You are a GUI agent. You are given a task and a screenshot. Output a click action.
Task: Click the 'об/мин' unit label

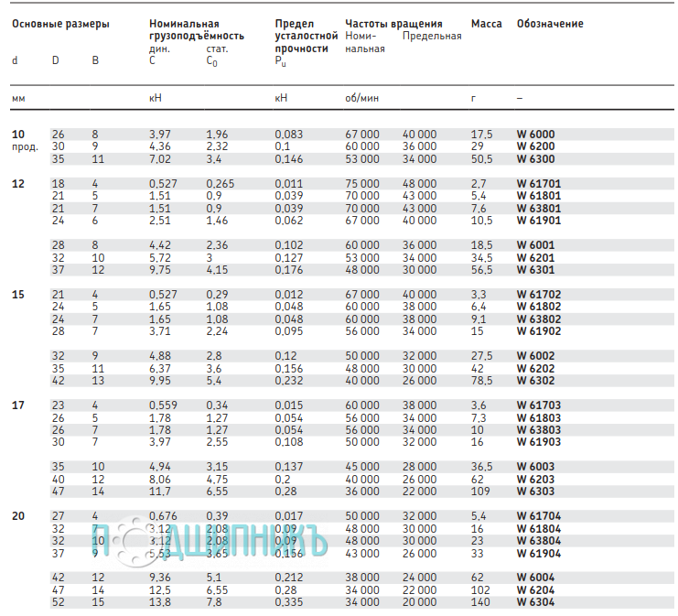[x=362, y=98]
